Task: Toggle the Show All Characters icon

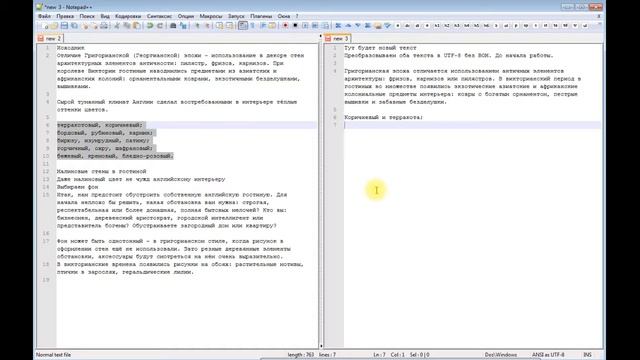Action: pyautogui.click(x=252, y=26)
